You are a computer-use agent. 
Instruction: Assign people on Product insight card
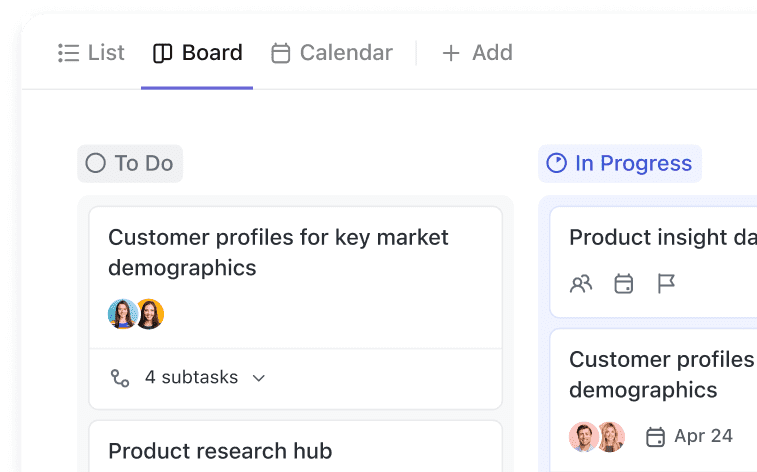point(581,284)
